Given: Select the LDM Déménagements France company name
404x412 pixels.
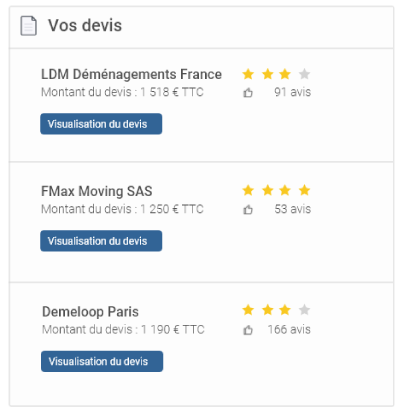Looking at the screenshot, I should click(131, 74).
